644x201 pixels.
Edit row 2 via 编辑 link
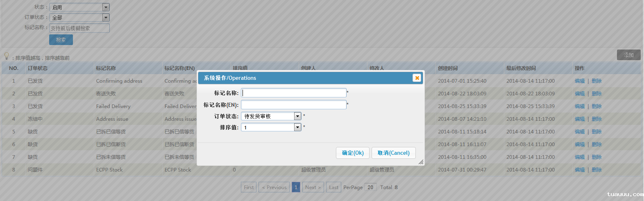[x=580, y=94]
